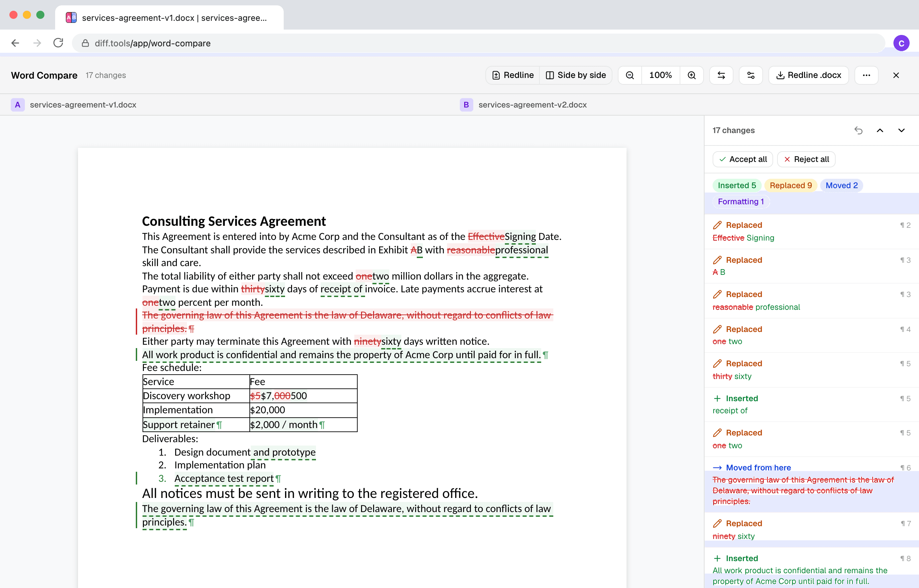Zoom in on the document
This screenshot has height=588, width=919.
[691, 75]
